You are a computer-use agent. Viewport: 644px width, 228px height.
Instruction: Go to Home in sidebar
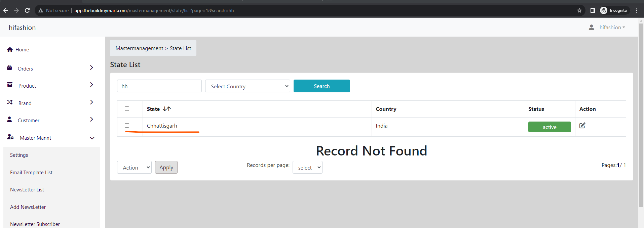[x=22, y=50]
